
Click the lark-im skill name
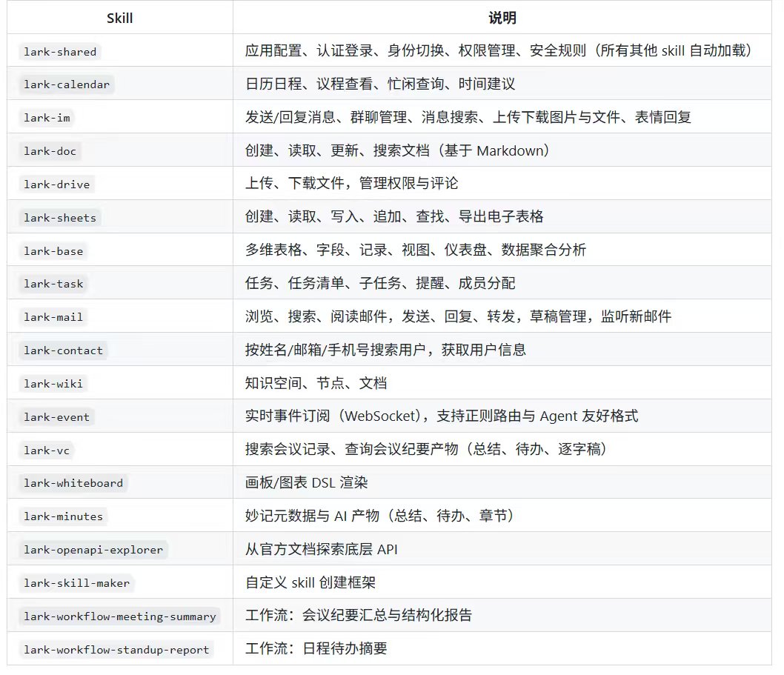pos(47,118)
